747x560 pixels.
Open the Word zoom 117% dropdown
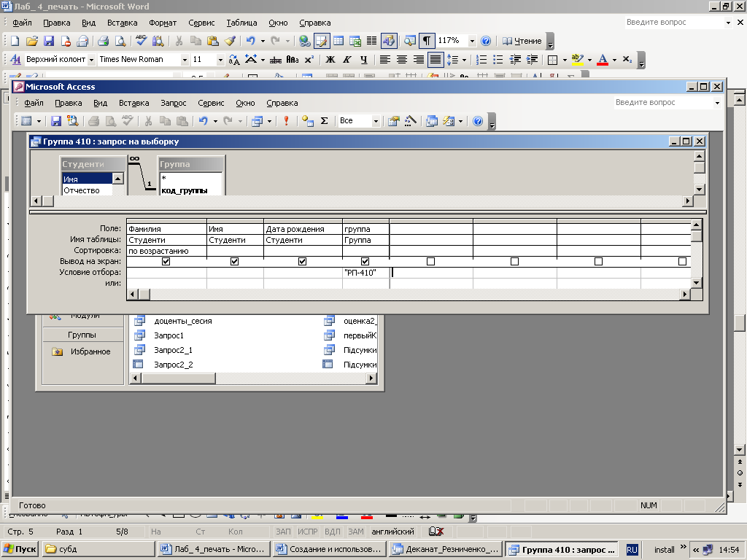coord(472,41)
